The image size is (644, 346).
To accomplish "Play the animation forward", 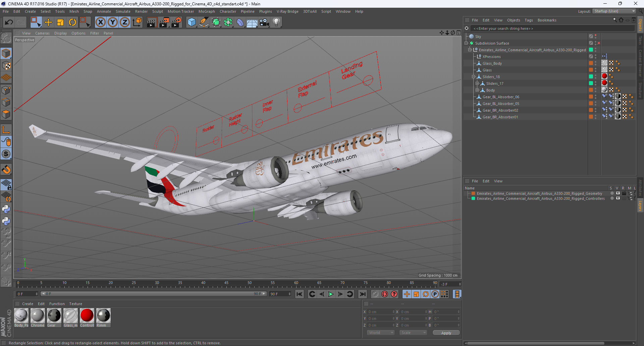I will pos(331,294).
